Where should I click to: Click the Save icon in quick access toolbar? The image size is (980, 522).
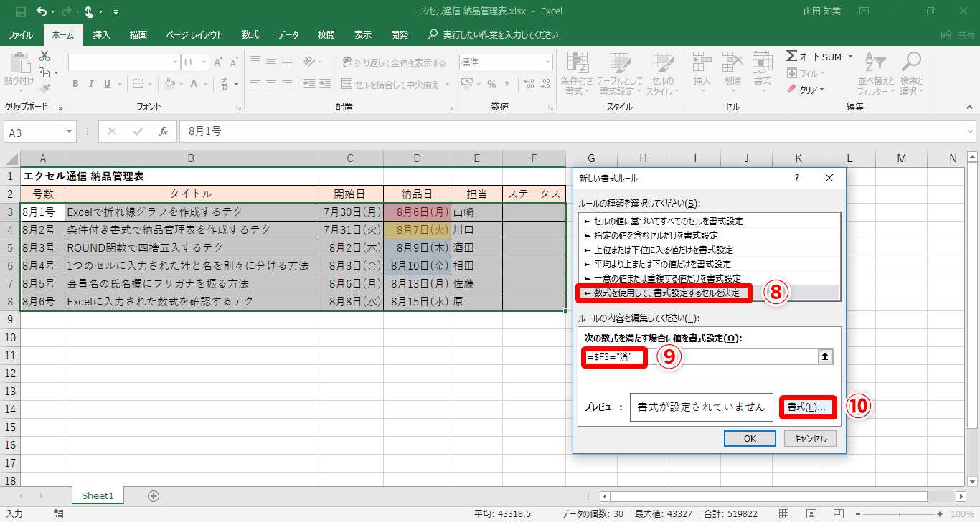point(20,11)
